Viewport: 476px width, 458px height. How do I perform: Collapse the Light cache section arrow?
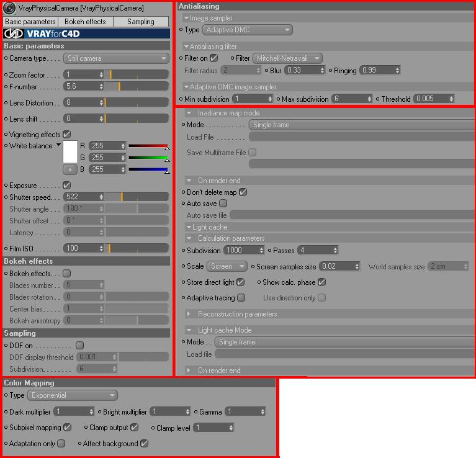pyautogui.click(x=189, y=227)
